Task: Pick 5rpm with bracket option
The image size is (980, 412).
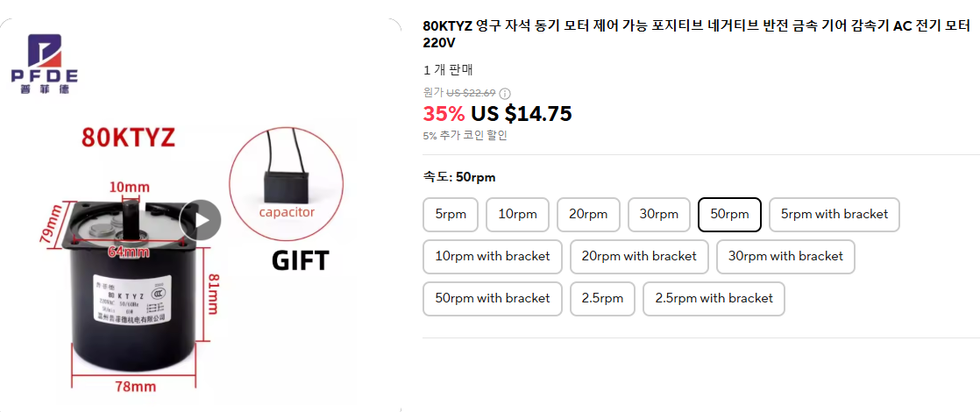Action: [834, 215]
